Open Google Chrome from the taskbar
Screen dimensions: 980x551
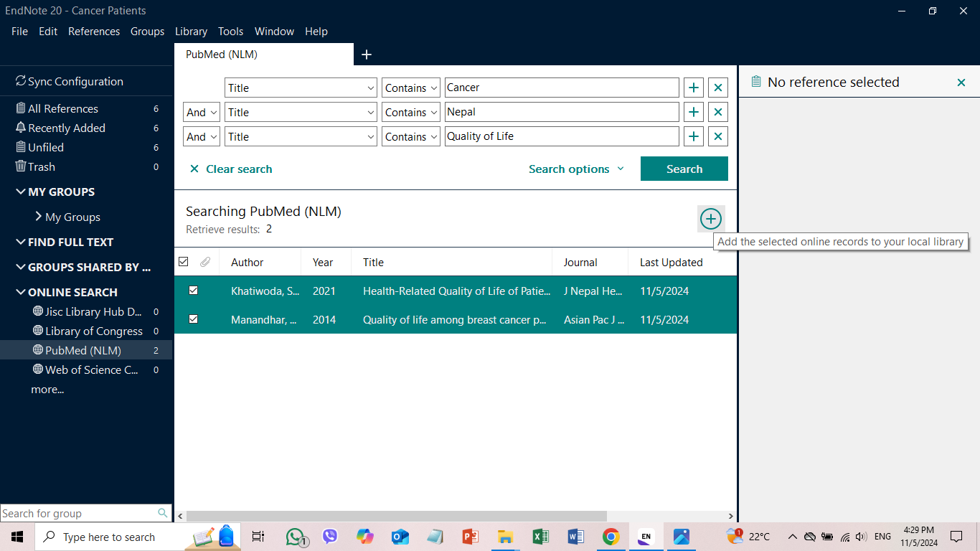click(611, 537)
